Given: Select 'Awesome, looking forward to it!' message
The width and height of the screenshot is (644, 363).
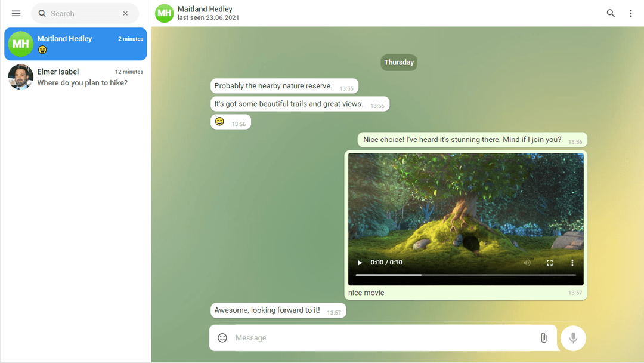Looking at the screenshot, I should coord(278,310).
